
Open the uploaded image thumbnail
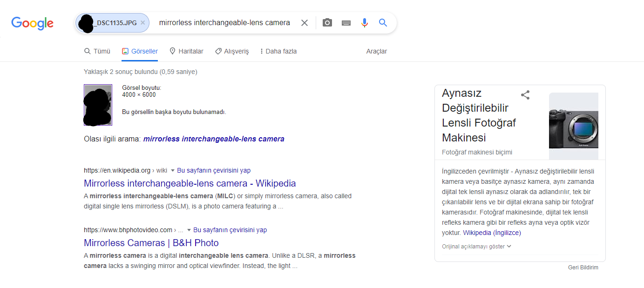coord(98,105)
